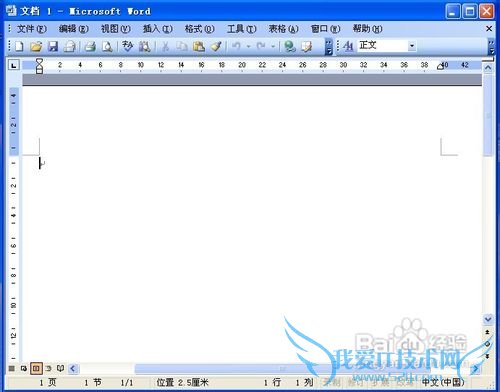Click the 位置 2.5厘米 status entry
Screen dimensions: 500x392
tap(182, 382)
